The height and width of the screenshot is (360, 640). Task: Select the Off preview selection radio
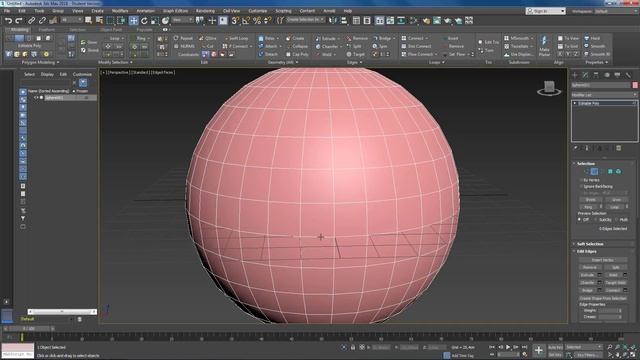tap(580, 220)
